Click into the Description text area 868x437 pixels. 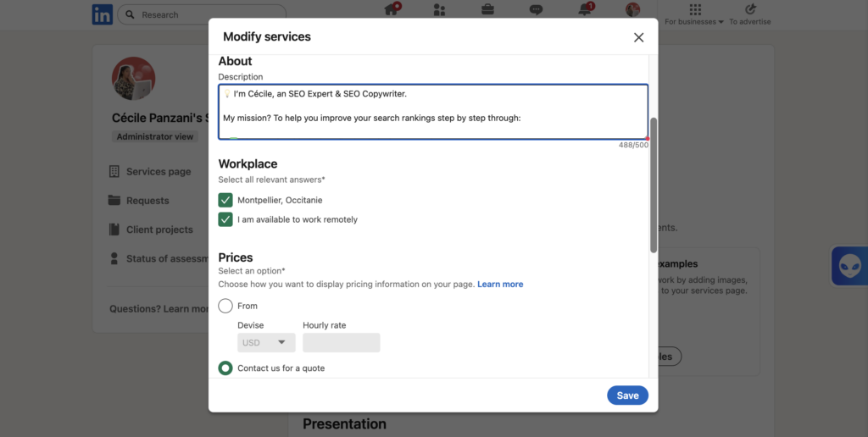click(433, 112)
